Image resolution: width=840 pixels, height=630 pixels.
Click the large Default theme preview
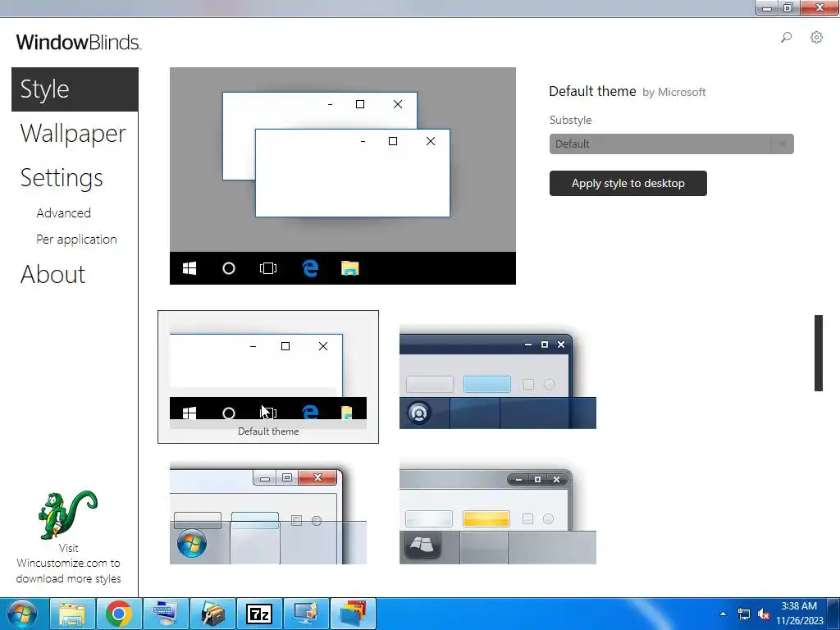pyautogui.click(x=343, y=176)
